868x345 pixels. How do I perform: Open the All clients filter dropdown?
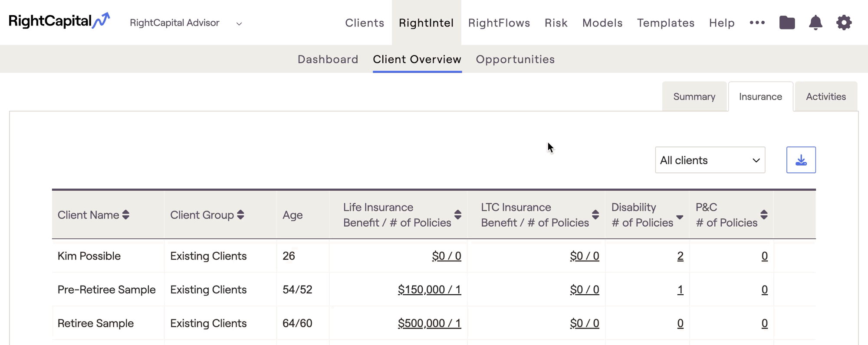[710, 160]
